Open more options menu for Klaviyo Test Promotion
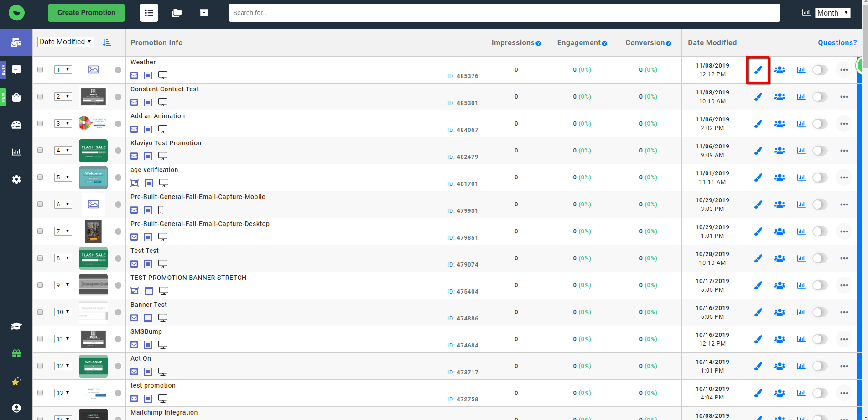This screenshot has height=420, width=868. tap(844, 151)
